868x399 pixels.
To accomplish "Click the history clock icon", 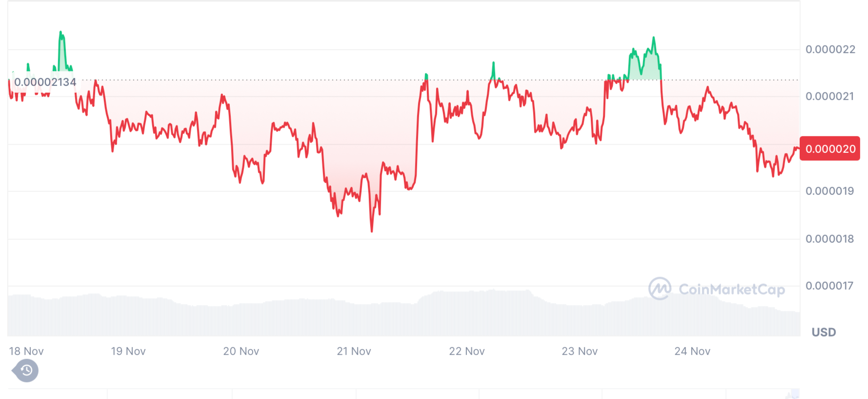I will pos(26,371).
